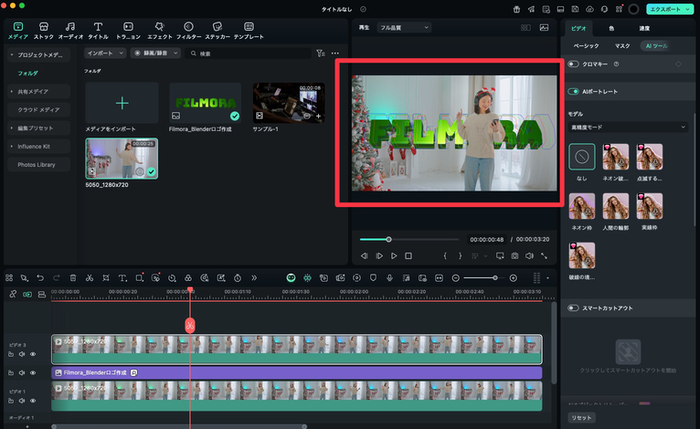The height and width of the screenshot is (429, 700).
Task: Click the text tool icon in timeline toolbar
Action: [123, 277]
